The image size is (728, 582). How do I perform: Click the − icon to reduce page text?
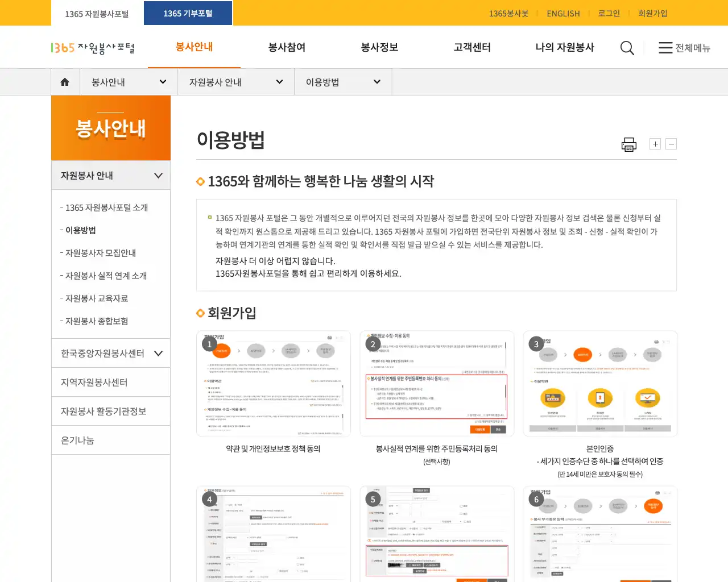[x=671, y=144]
